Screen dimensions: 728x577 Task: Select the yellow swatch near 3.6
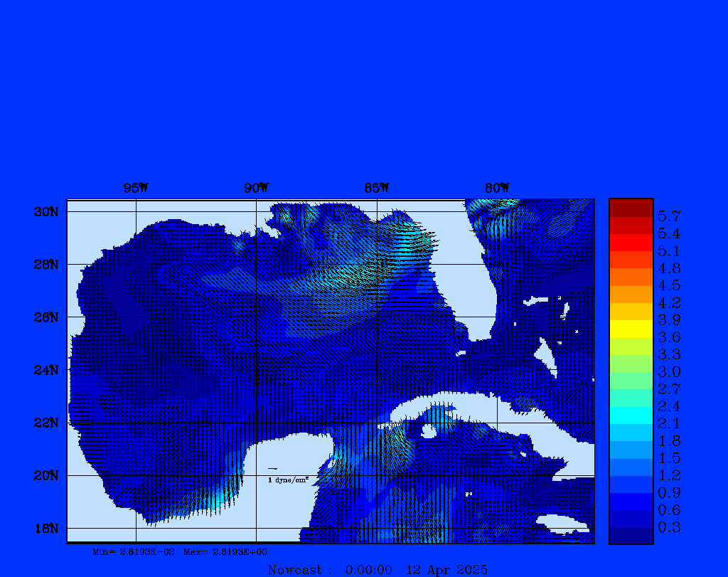pos(631,329)
